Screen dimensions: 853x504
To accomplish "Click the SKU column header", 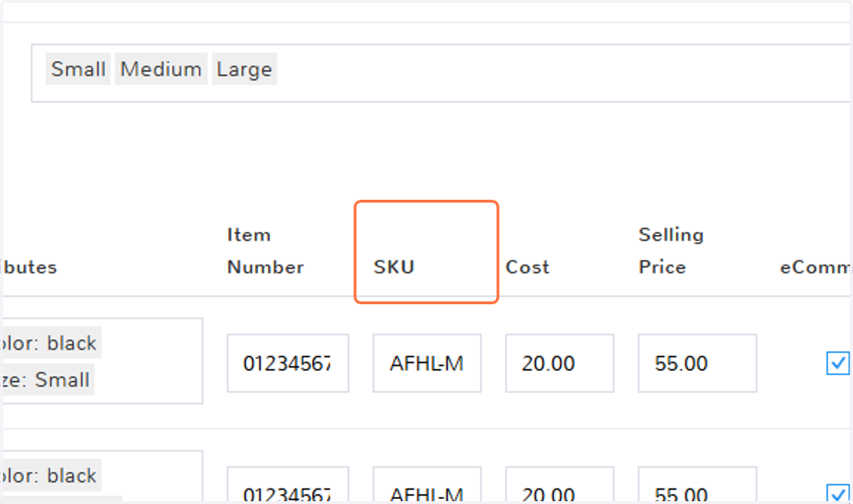I will point(394,267).
